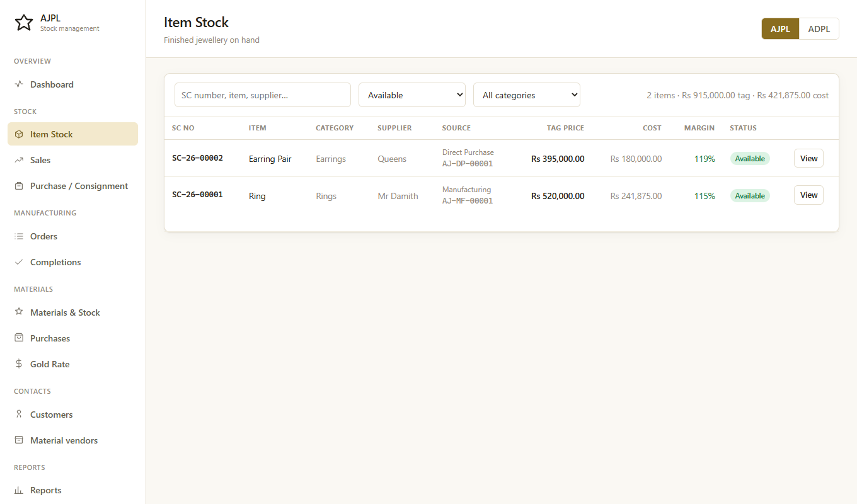View item SC-26-00001 details
Image resolution: width=857 pixels, height=504 pixels.
[x=808, y=195]
